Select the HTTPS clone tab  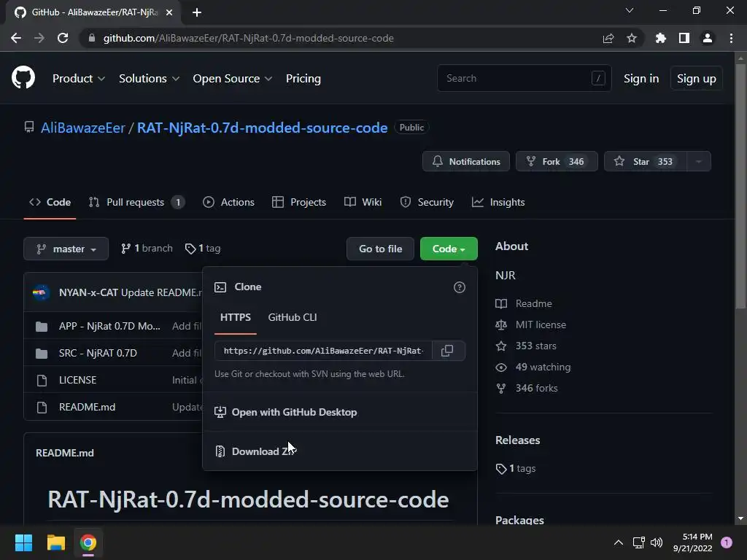[236, 318]
